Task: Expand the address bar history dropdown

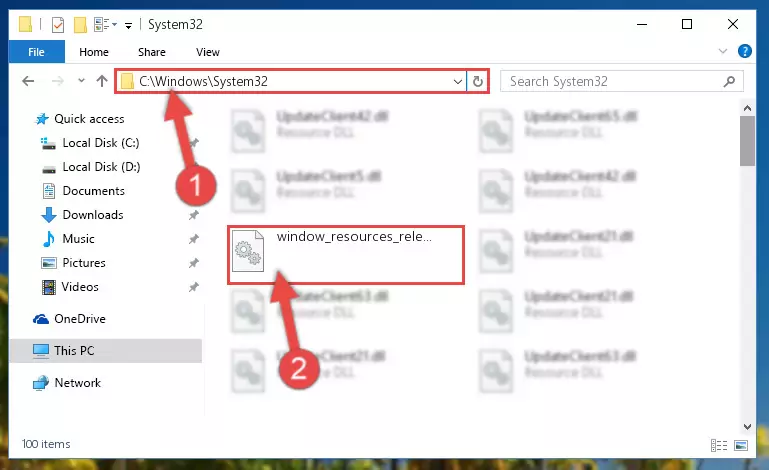Action: pos(458,81)
